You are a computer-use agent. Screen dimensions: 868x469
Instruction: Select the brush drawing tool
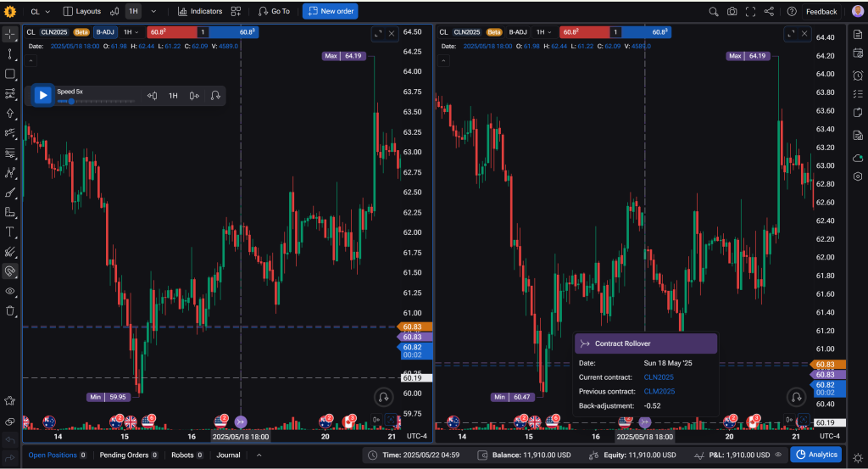point(10,193)
